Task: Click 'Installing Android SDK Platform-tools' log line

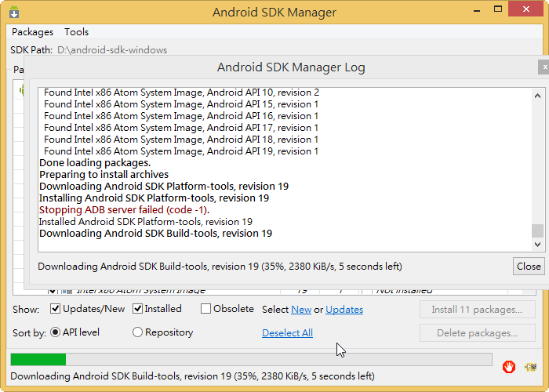Action: [154, 198]
